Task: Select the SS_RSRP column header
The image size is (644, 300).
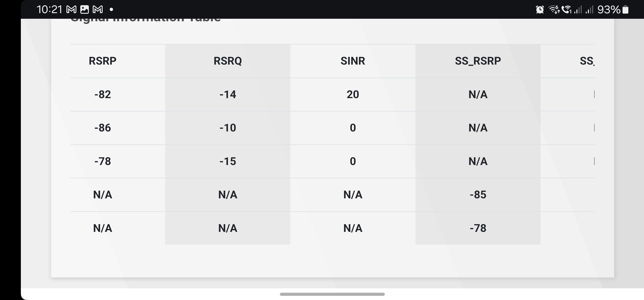Action: 478,61
